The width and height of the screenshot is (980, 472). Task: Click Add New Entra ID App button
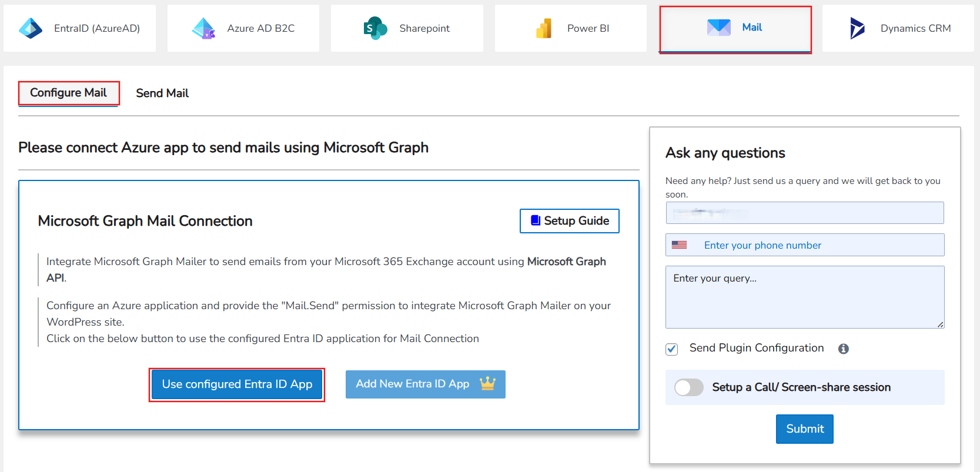[x=426, y=384]
